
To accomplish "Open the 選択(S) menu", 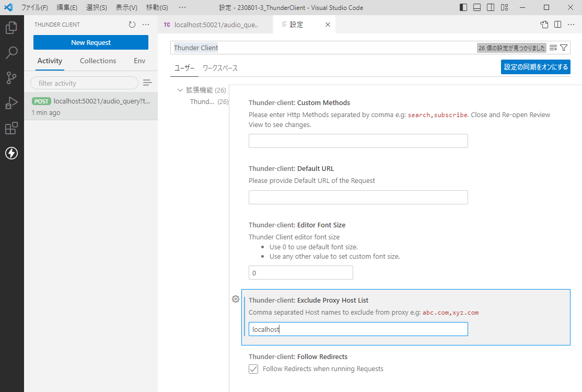I will click(x=97, y=7).
